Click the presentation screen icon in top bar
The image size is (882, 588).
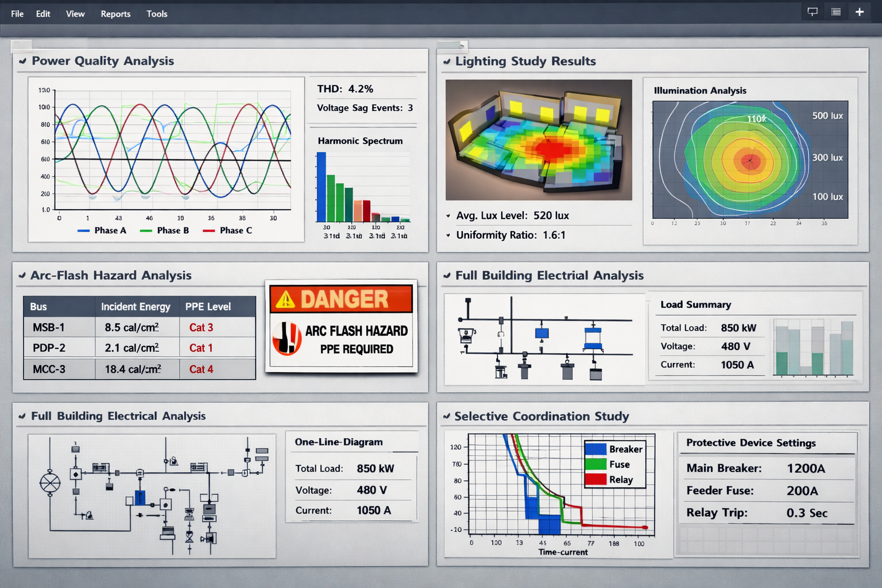[x=813, y=11]
